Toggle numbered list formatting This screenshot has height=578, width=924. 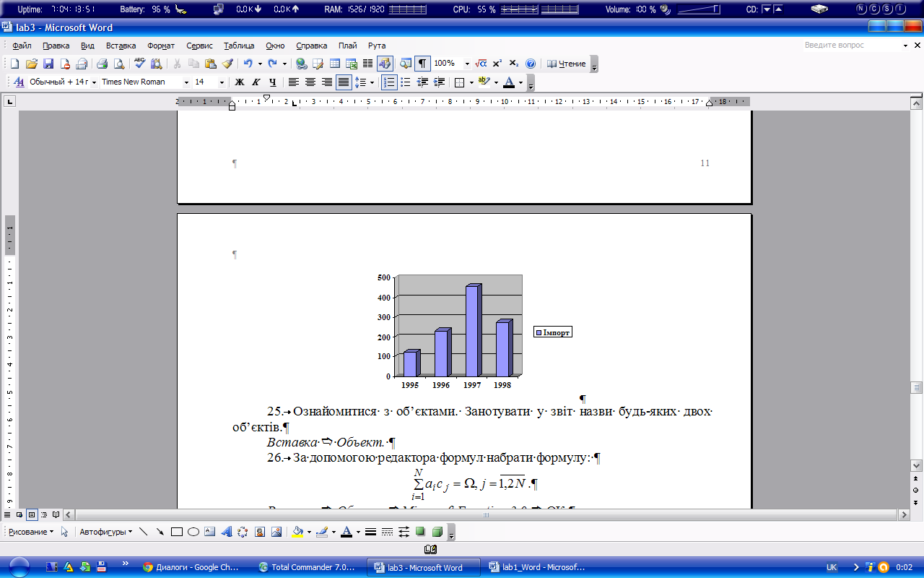(x=389, y=82)
